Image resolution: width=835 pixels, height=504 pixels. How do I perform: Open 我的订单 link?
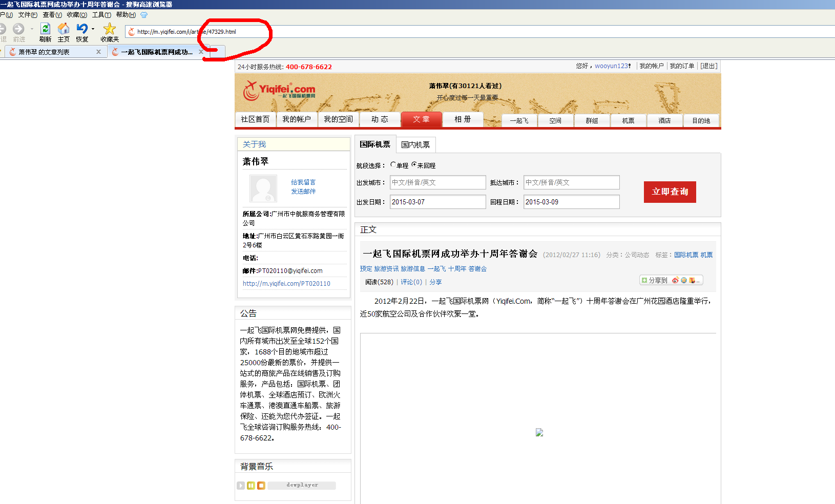[682, 66]
